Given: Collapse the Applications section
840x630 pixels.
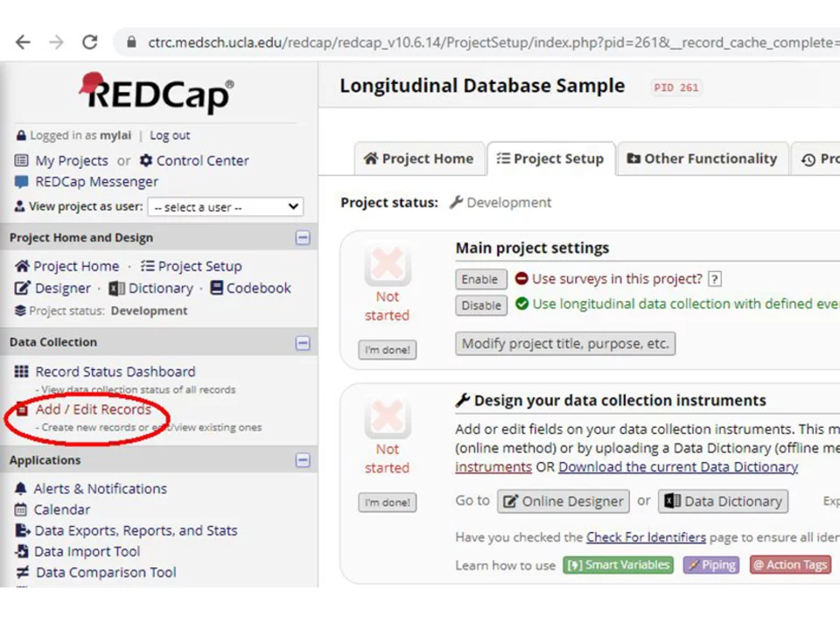Looking at the screenshot, I should tap(303, 460).
